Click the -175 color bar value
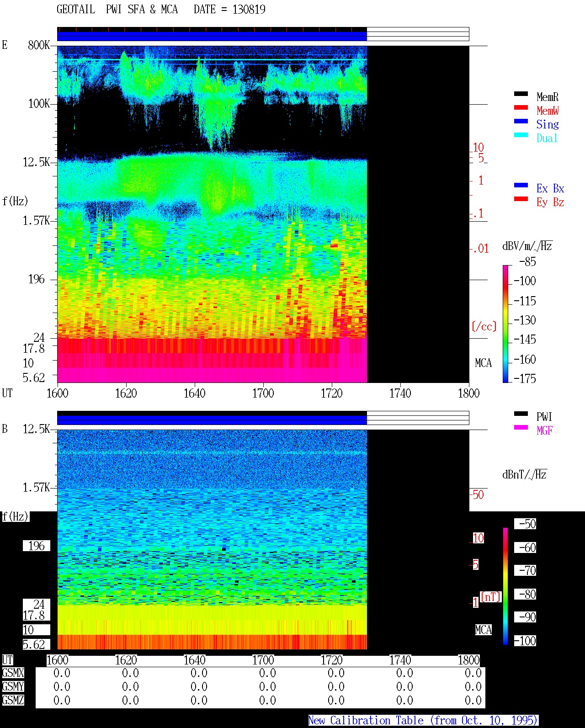Screen dimensions: 585x728 point(525,378)
